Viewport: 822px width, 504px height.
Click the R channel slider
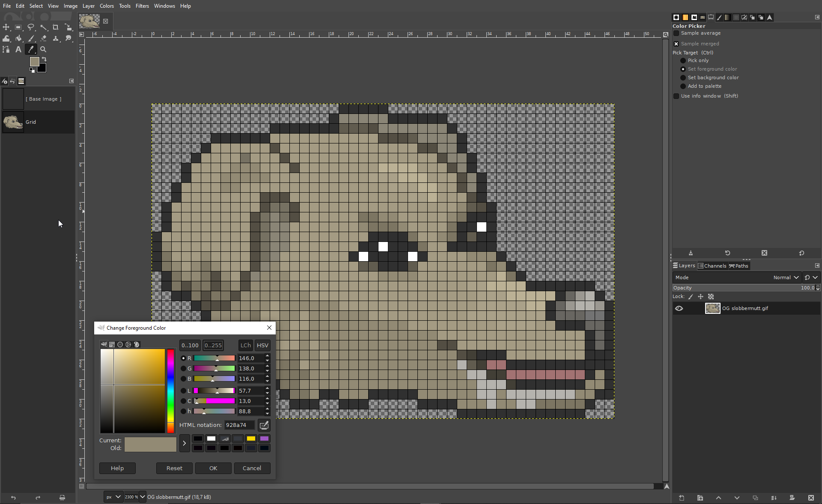(x=214, y=358)
